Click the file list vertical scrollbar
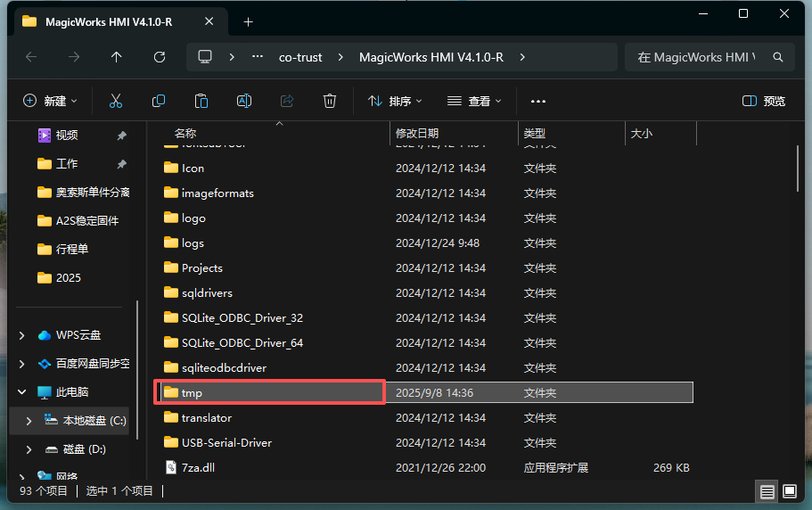This screenshot has width=812, height=510. [x=798, y=169]
